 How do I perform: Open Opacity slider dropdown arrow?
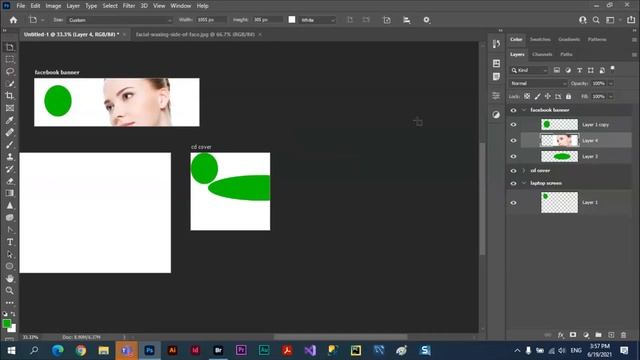coord(611,83)
